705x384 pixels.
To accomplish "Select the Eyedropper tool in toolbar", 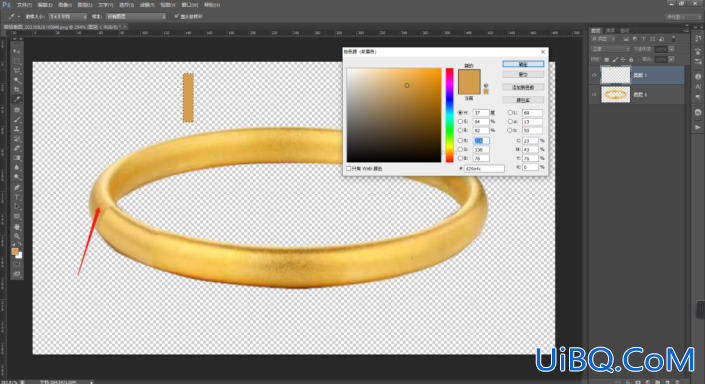I will click(17, 99).
